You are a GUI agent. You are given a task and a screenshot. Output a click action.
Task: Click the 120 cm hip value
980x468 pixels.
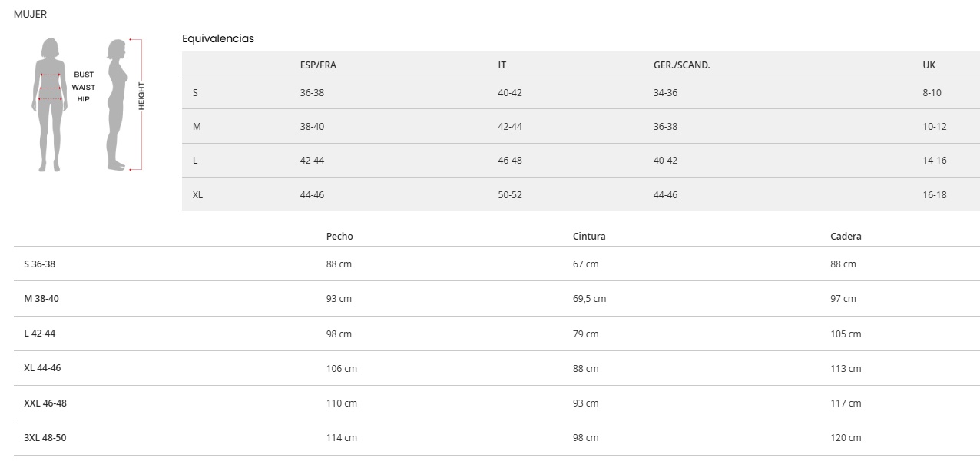846,437
